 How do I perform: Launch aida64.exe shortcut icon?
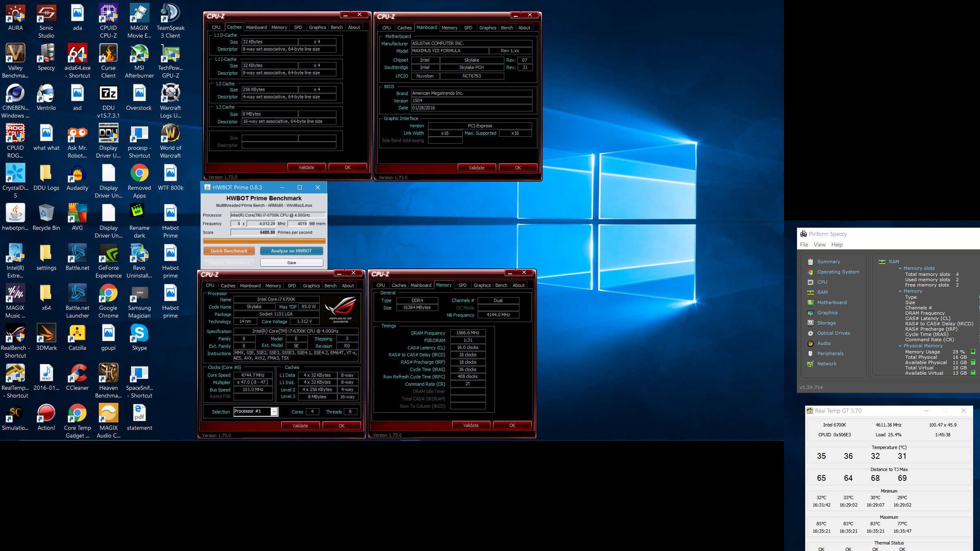point(77,61)
